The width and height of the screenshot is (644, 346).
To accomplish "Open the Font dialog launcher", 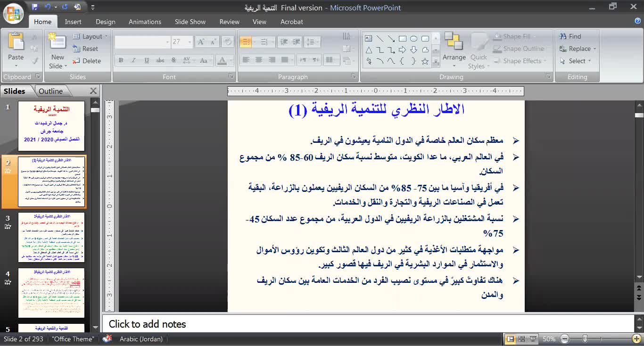I will [231, 76].
